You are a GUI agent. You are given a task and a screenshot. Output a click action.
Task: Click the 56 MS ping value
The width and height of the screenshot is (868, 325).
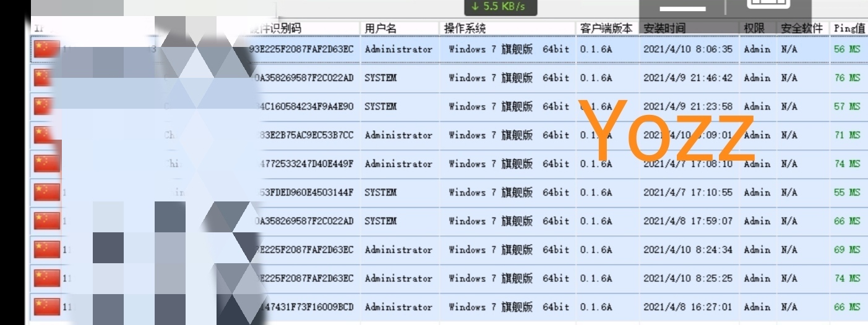847,49
